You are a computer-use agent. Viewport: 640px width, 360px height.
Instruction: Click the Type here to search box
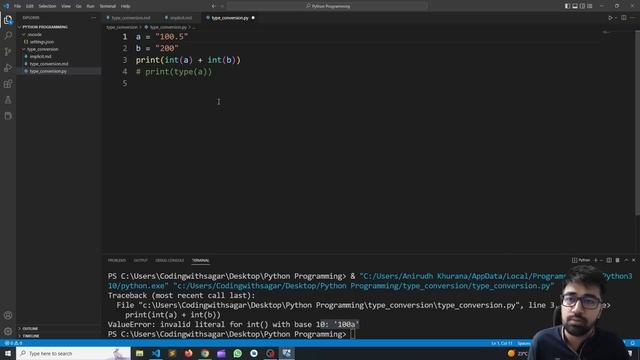pos(73,353)
